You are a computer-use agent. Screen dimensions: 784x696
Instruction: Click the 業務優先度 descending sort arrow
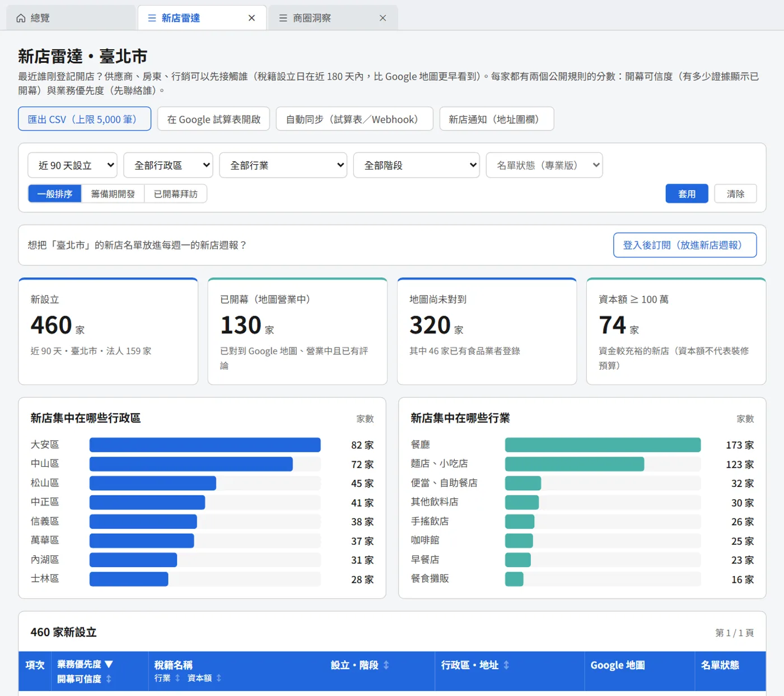pos(109,664)
